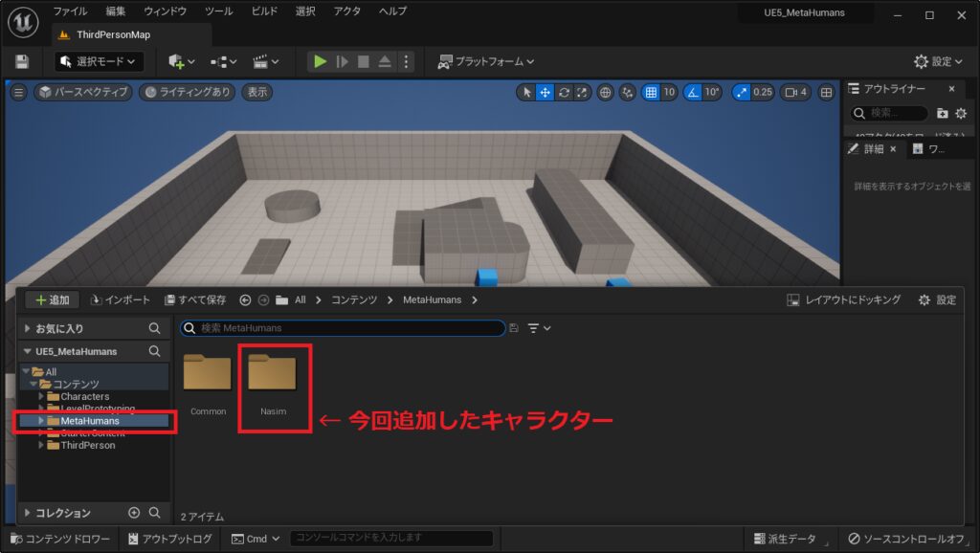Toggle grid snapping icon

pos(651,93)
